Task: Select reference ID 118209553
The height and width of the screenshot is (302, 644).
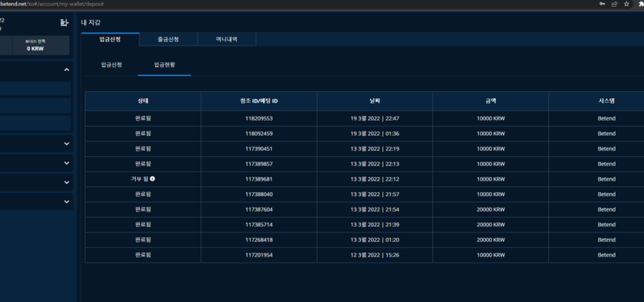Action: point(258,118)
